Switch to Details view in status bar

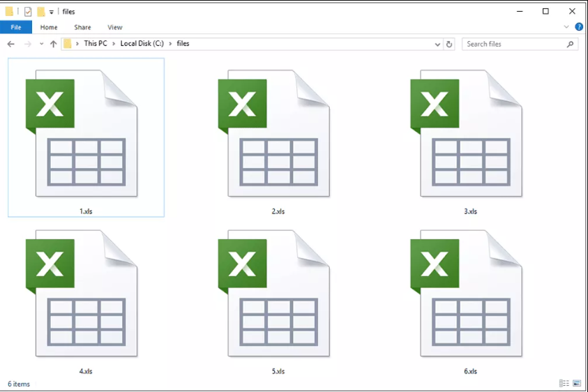(x=564, y=383)
